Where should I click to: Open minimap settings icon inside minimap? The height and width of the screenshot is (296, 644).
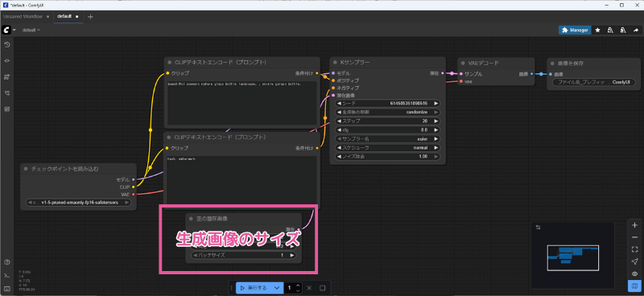pyautogui.click(x=539, y=227)
